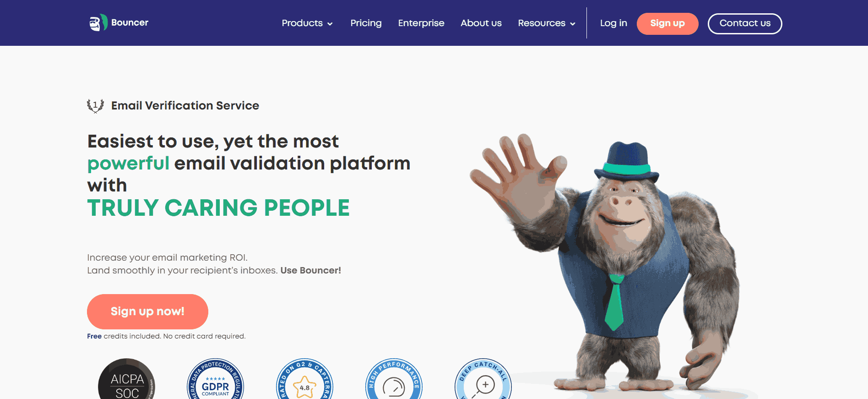Click the number one laurel award icon

coord(95,106)
